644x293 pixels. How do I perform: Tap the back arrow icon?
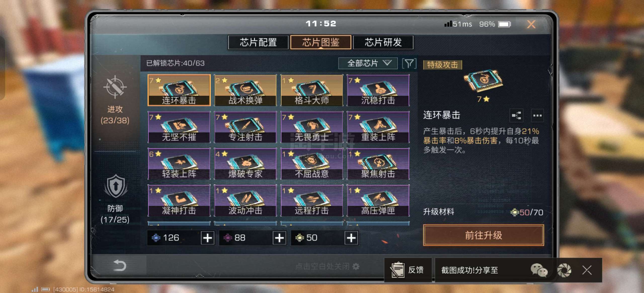pyautogui.click(x=119, y=265)
